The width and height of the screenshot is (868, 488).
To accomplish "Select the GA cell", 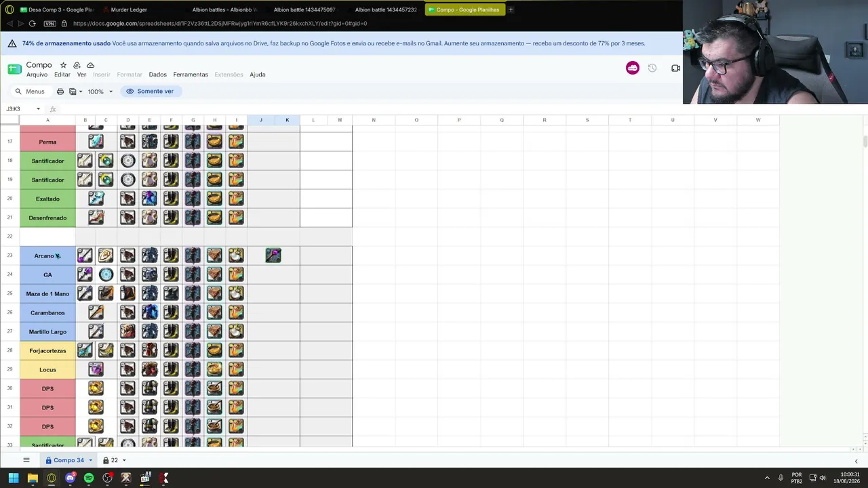I will (47, 274).
